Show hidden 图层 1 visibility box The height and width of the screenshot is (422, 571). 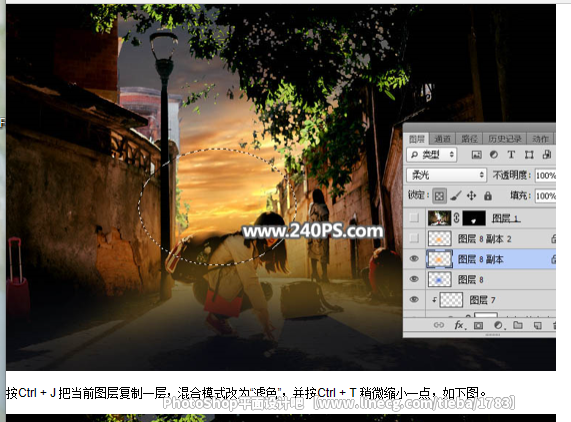tap(414, 218)
